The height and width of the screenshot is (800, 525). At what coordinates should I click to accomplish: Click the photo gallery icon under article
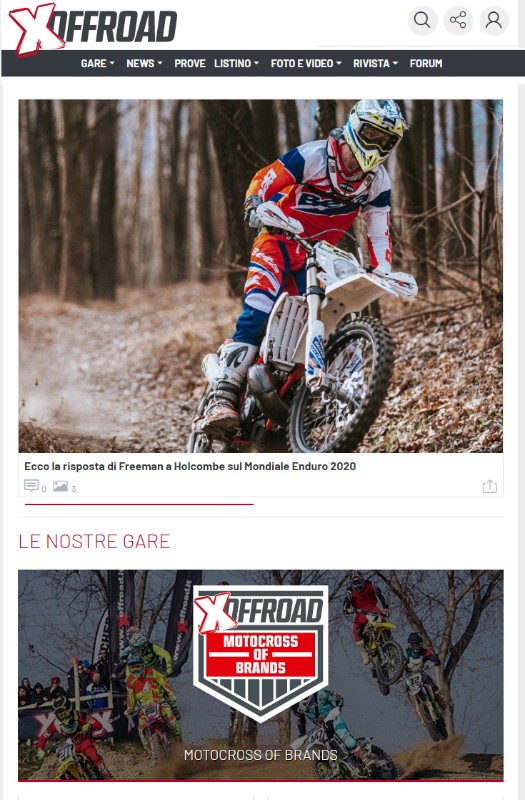point(61,486)
